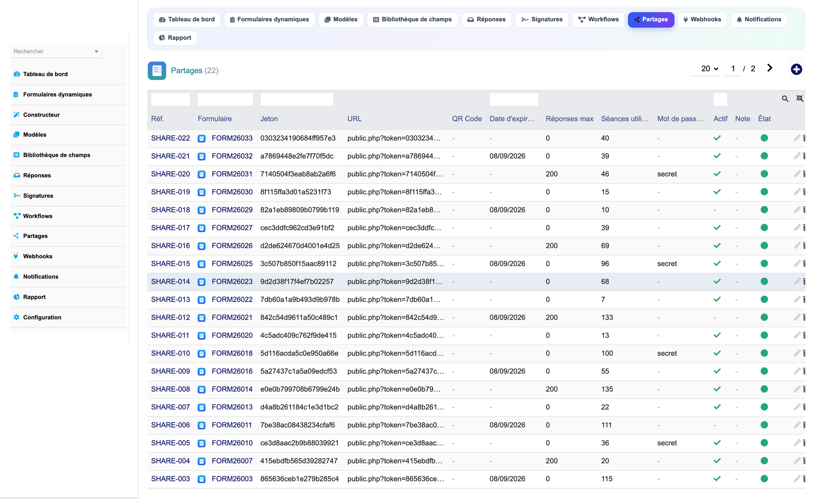Edit SHARE-022 using its pencil icon

(796, 138)
